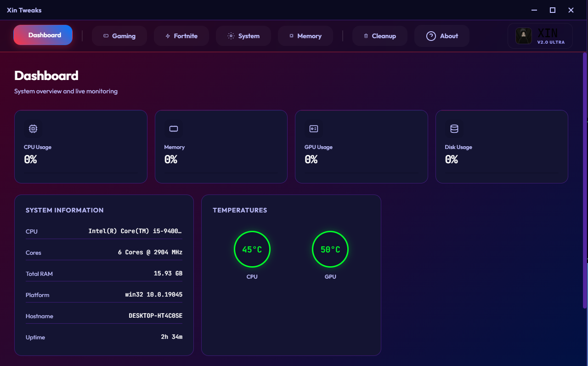This screenshot has width=588, height=366.
Task: Open the Cleanup section
Action: pos(379,35)
